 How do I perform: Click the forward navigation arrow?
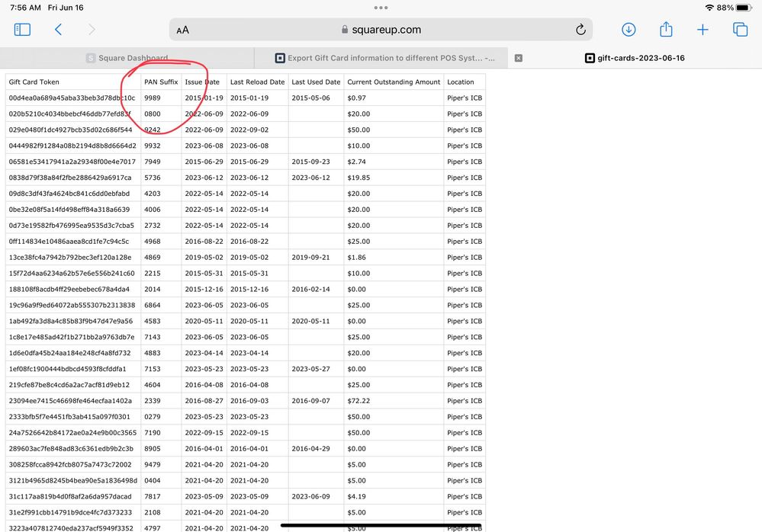[92, 30]
